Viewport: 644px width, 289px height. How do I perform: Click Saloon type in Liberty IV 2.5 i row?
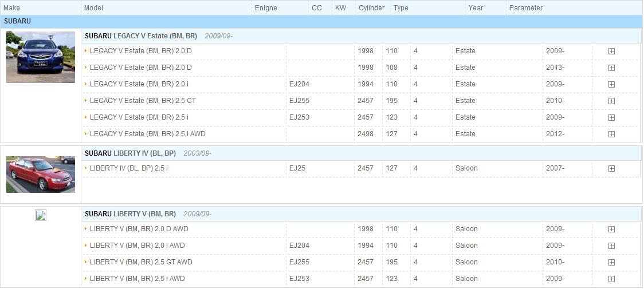pos(466,168)
